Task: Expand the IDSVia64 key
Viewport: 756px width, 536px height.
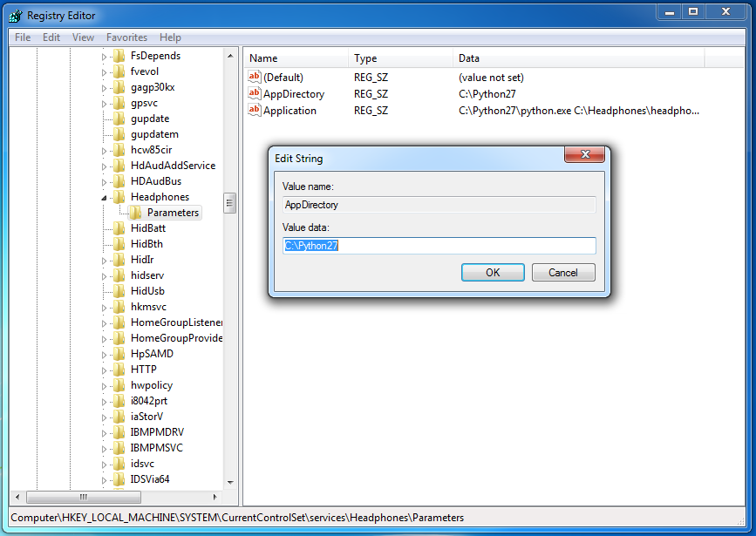Action: tap(104, 480)
